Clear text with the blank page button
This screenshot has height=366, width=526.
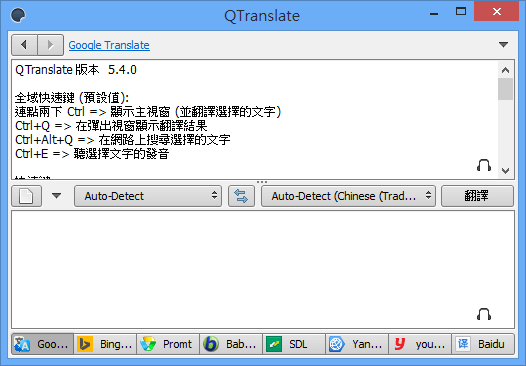point(27,196)
